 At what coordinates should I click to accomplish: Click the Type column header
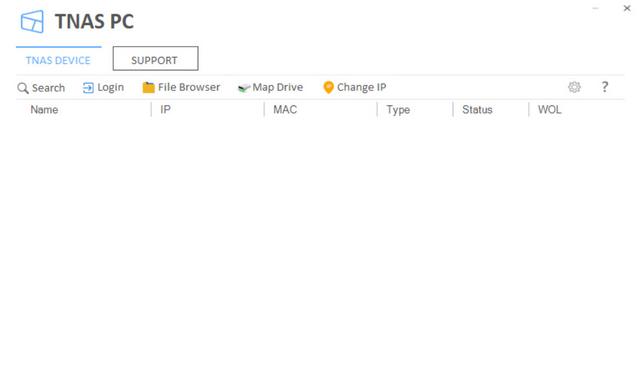tap(398, 110)
